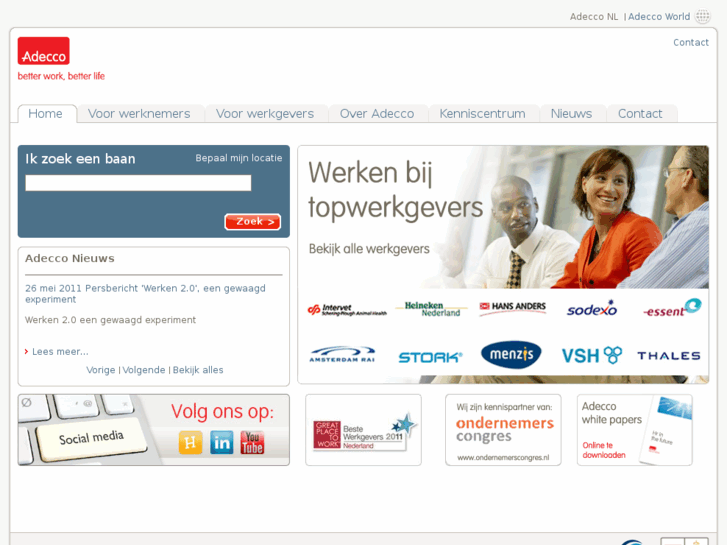
Task: Select the Amsterdam RAI logo
Action: pyautogui.click(x=342, y=354)
